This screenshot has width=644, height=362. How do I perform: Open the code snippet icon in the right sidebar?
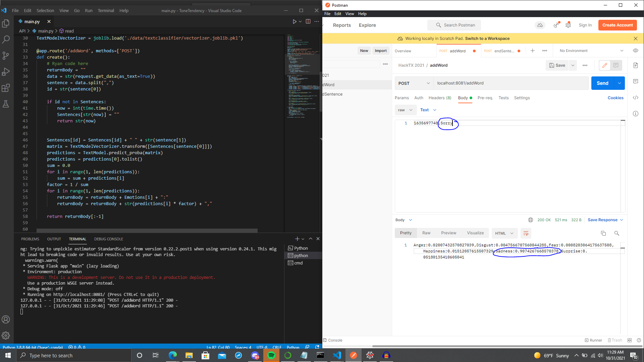(x=636, y=98)
